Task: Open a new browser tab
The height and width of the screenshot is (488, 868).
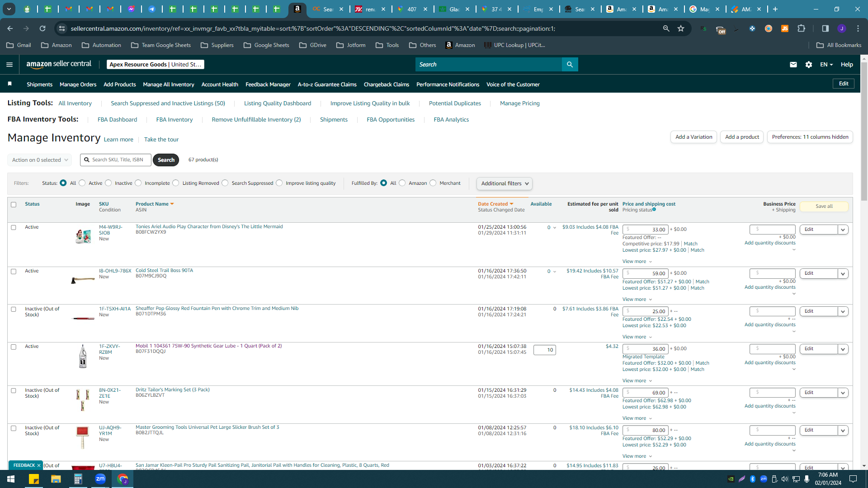Action: (x=775, y=9)
